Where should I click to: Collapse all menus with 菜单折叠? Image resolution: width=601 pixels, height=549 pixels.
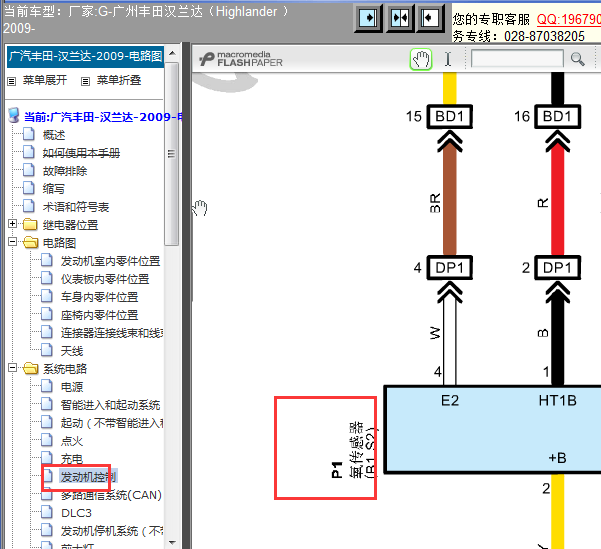(x=119, y=81)
